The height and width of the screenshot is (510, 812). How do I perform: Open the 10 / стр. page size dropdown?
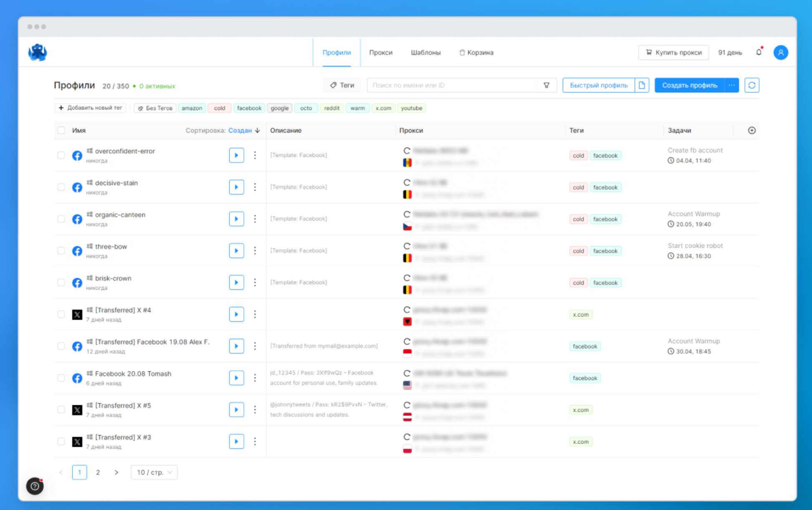coord(154,472)
